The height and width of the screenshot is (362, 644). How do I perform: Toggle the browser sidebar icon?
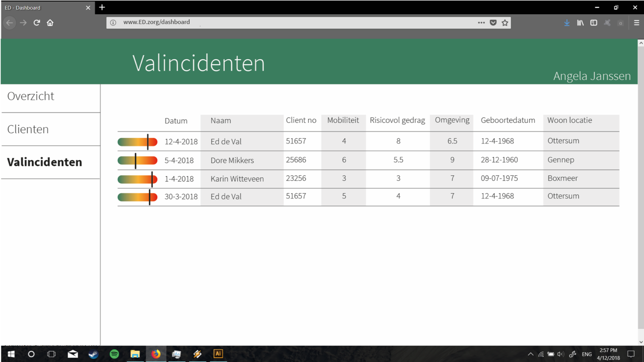click(594, 23)
